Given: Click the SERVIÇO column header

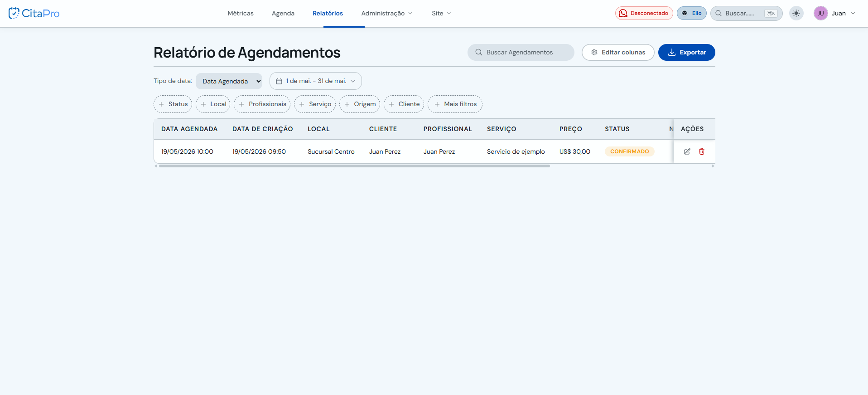Looking at the screenshot, I should coord(502,129).
